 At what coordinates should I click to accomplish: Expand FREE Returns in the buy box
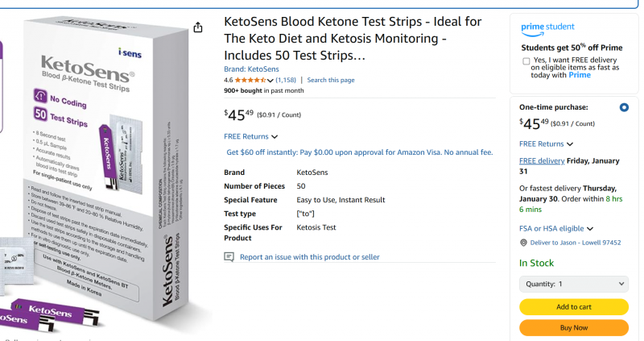coord(547,143)
